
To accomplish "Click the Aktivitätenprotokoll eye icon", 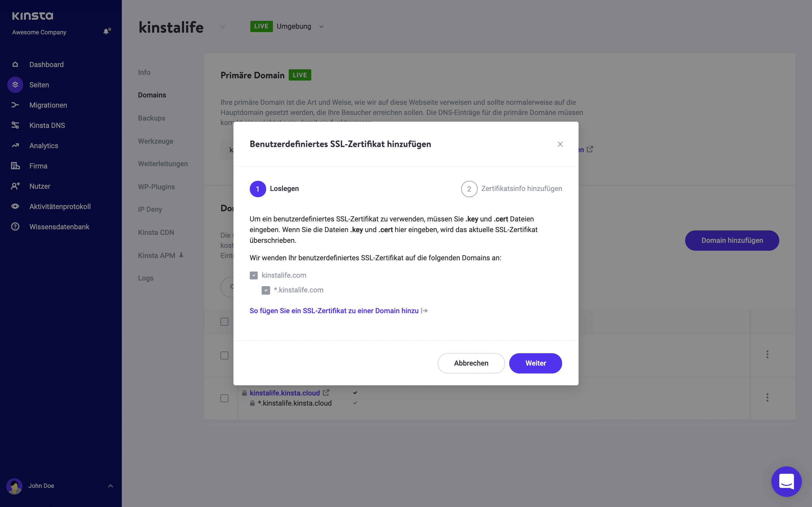I will click(x=15, y=206).
